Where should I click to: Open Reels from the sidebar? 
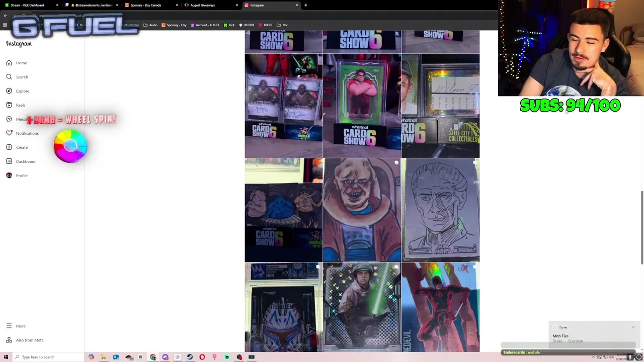[x=15, y=105]
